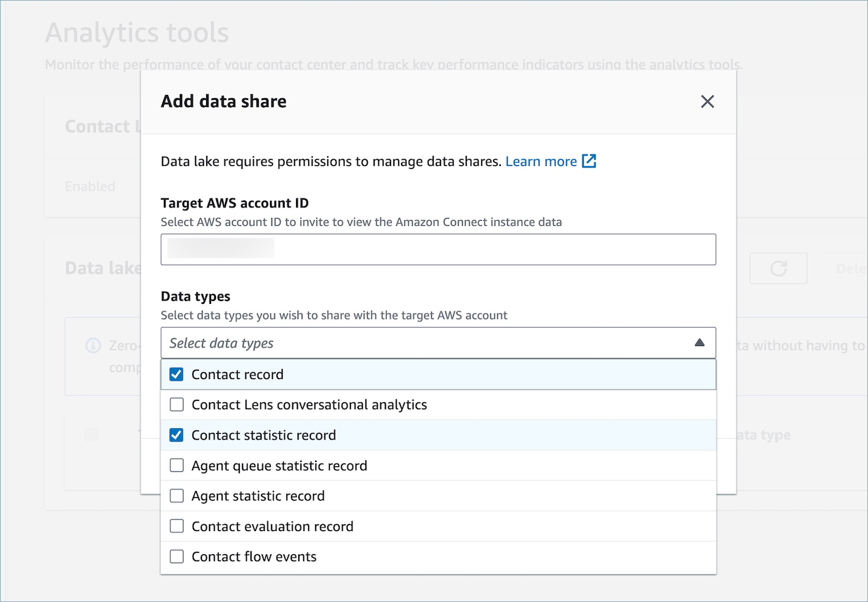Uncheck the Contact record checkbox
Viewport: 868px width, 602px height.
pos(176,374)
